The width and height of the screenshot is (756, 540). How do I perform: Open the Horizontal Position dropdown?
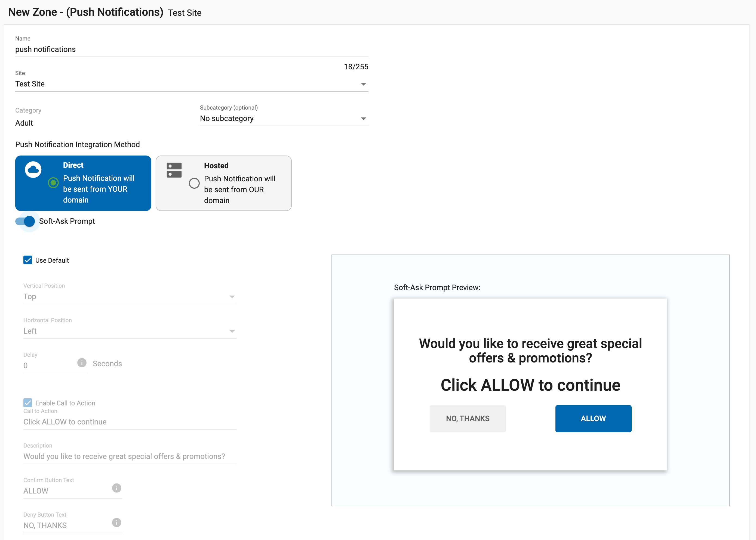pyautogui.click(x=130, y=331)
